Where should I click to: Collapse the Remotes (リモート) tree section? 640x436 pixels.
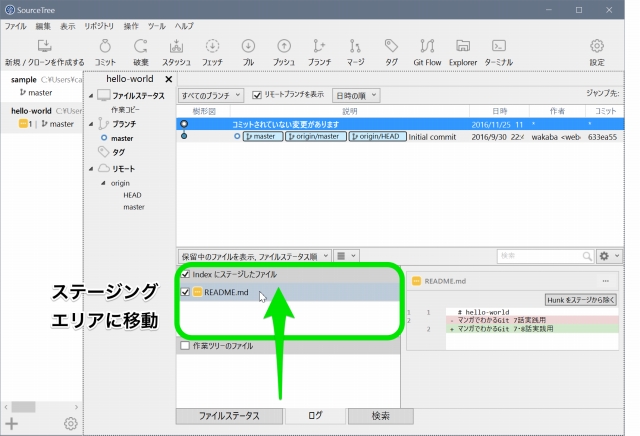(91, 169)
